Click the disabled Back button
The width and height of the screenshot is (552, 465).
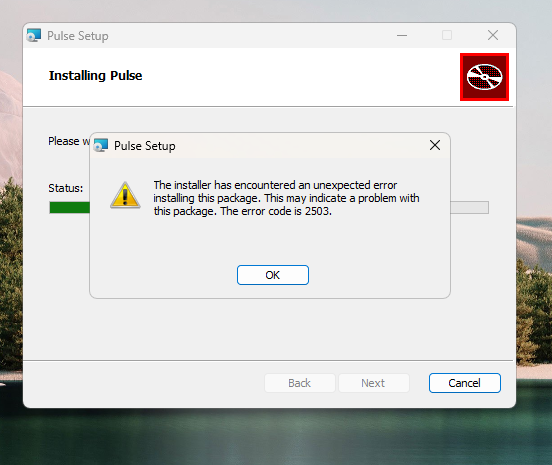[300, 383]
